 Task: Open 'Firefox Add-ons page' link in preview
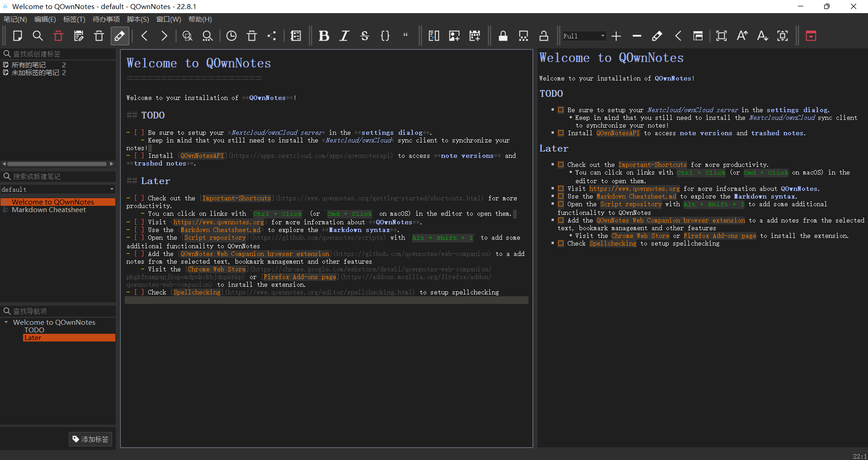[x=720, y=236]
